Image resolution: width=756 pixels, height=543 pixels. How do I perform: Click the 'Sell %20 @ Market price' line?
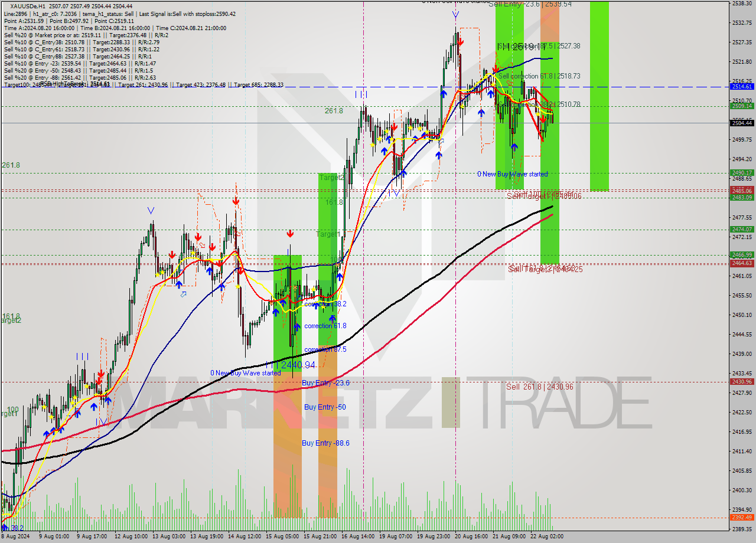point(85,35)
